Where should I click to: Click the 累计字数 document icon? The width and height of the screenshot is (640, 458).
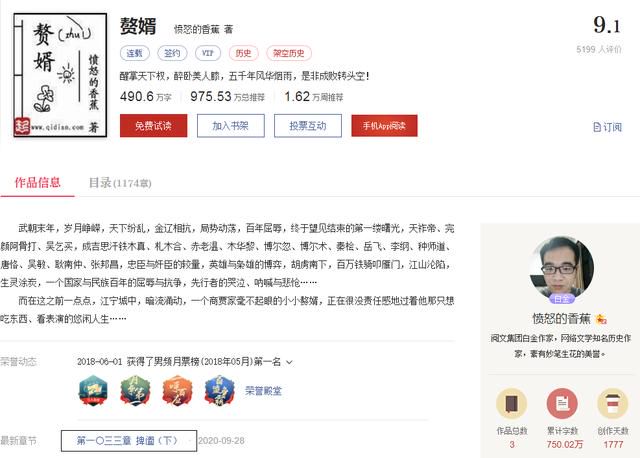coord(562,404)
